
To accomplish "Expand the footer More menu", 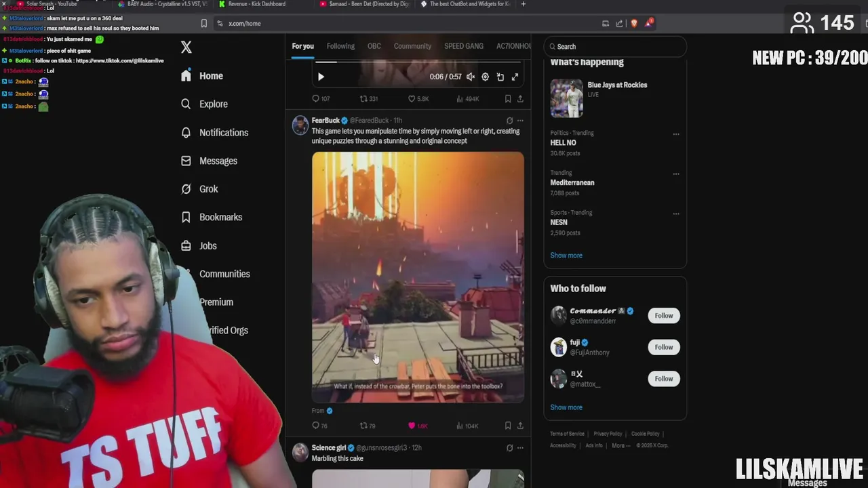I will [x=619, y=445].
